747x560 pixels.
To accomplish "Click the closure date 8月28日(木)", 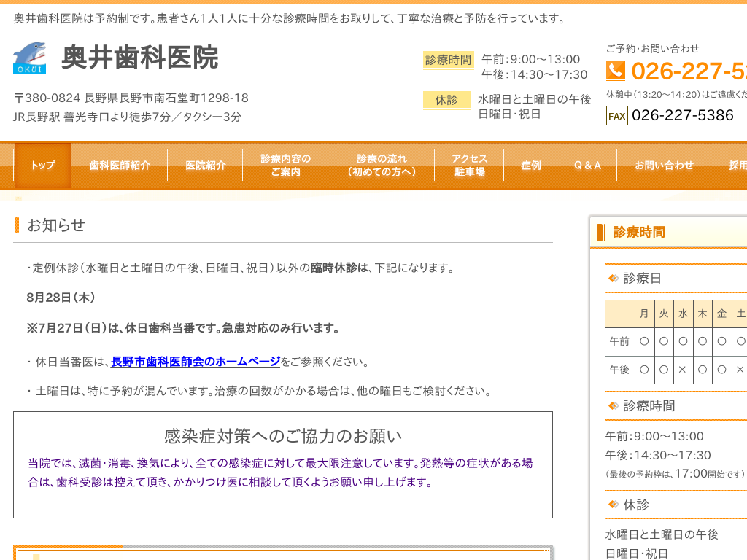I will pyautogui.click(x=61, y=297).
